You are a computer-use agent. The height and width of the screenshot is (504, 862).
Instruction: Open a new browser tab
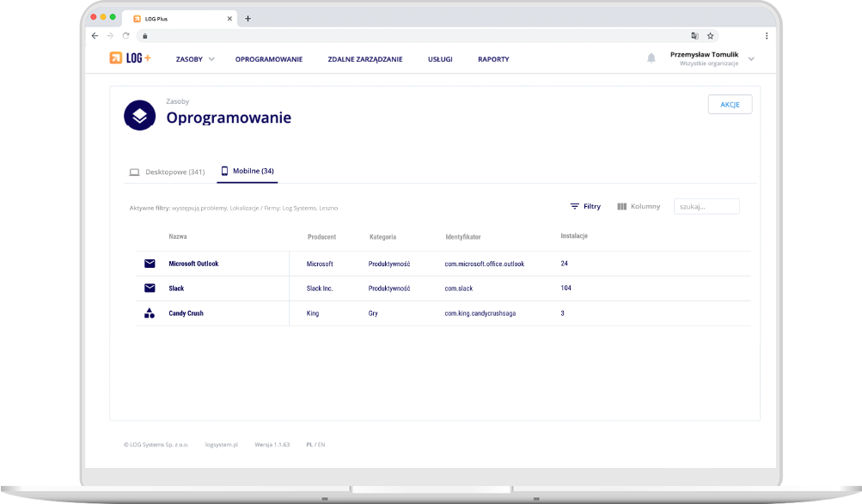[248, 19]
